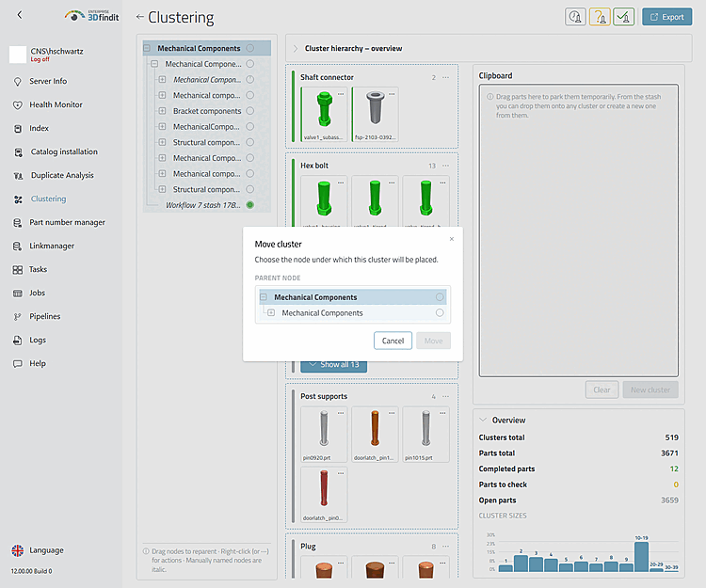Image resolution: width=706 pixels, height=588 pixels.
Task: Click the Log off link
Action: point(40,59)
